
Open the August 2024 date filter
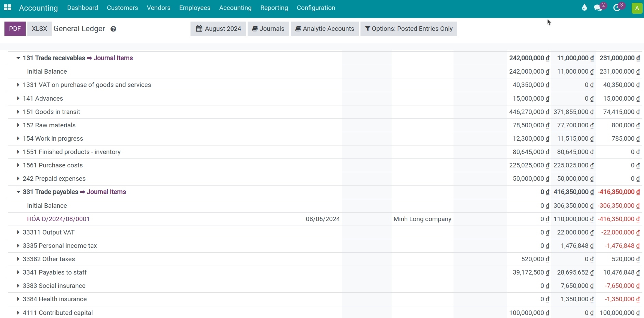[x=218, y=29]
